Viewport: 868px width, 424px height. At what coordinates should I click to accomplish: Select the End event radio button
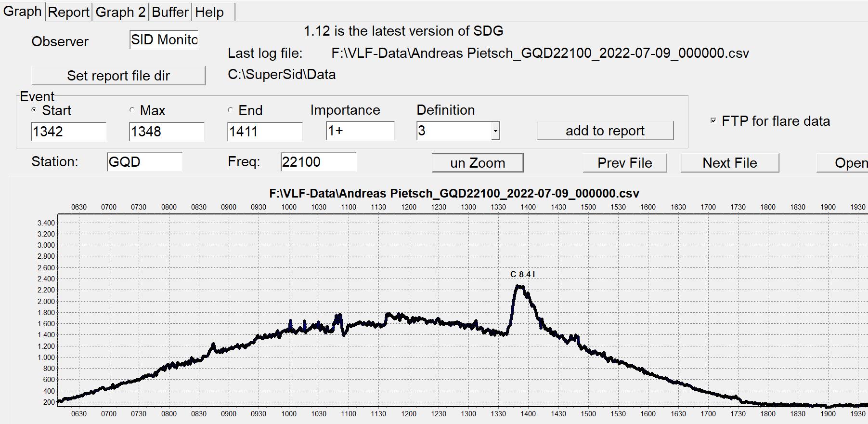tap(230, 110)
